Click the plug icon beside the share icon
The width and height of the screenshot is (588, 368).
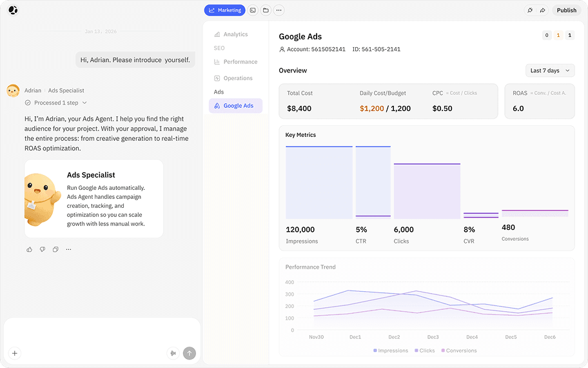pos(530,10)
